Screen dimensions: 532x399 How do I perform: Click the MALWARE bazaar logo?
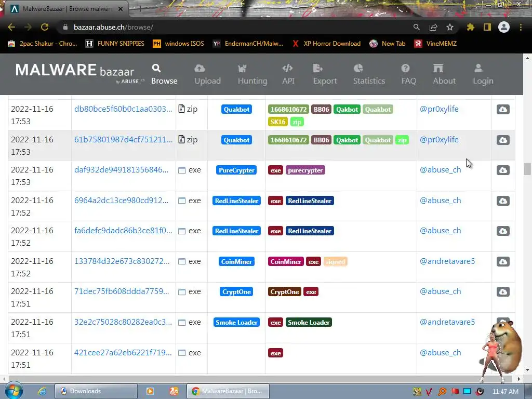[x=79, y=73]
